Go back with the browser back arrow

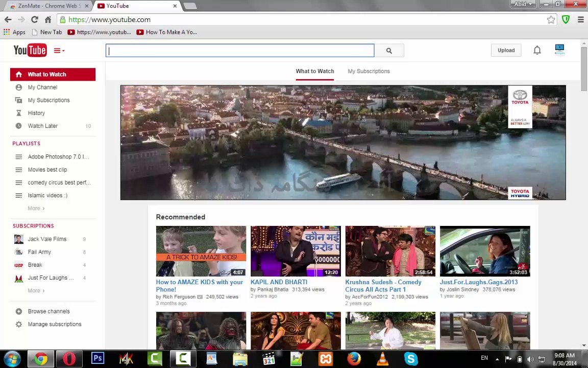pyautogui.click(x=8, y=19)
